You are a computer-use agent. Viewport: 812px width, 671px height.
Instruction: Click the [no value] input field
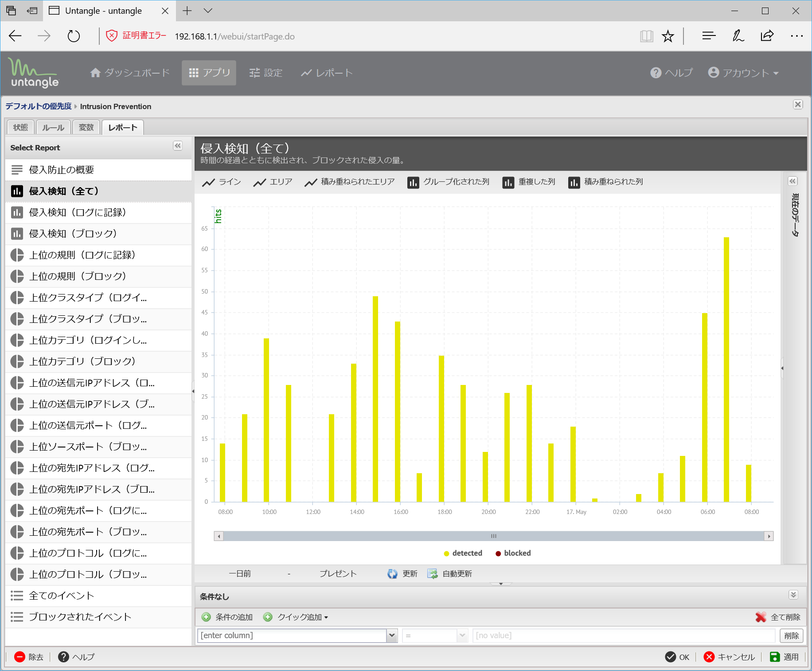624,636
